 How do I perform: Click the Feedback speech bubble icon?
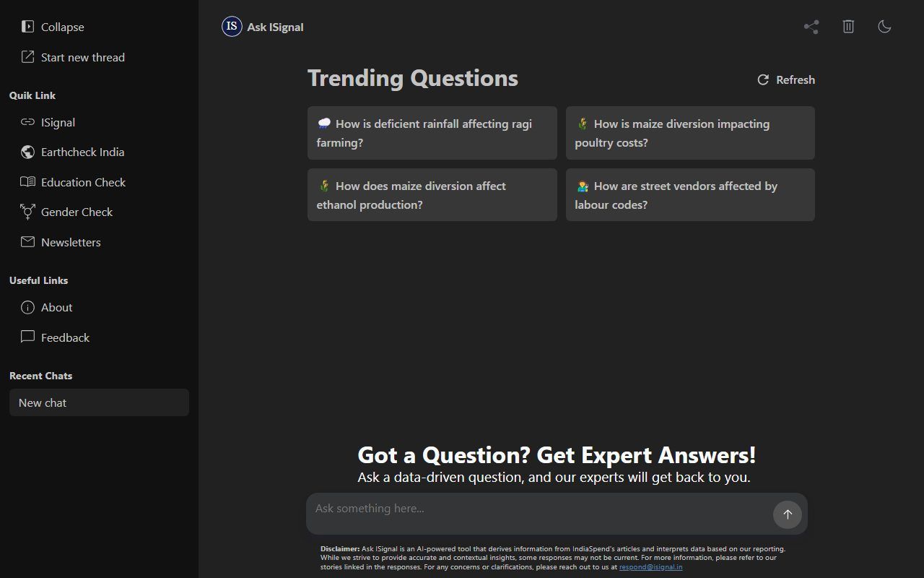pyautogui.click(x=27, y=337)
